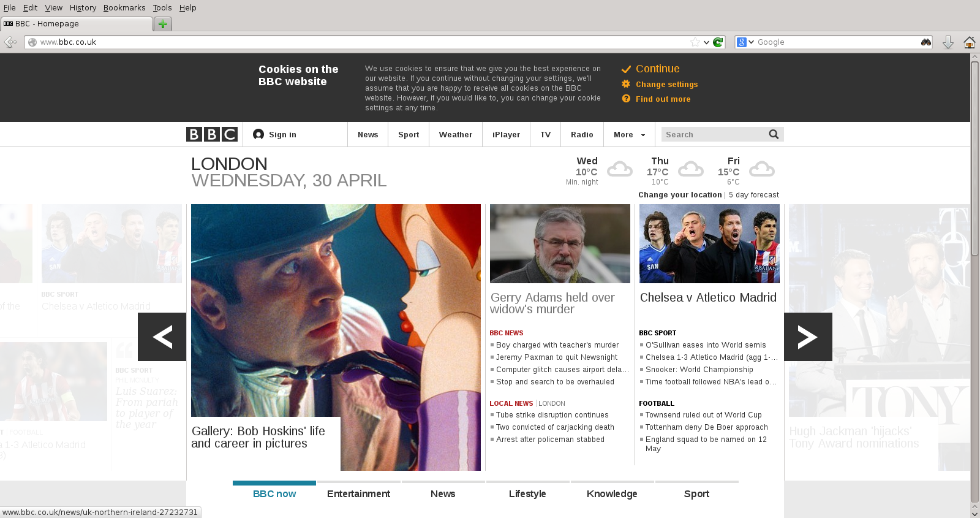Open O'Sullivan eases into World semis story
The image size is (980, 518).
point(706,345)
